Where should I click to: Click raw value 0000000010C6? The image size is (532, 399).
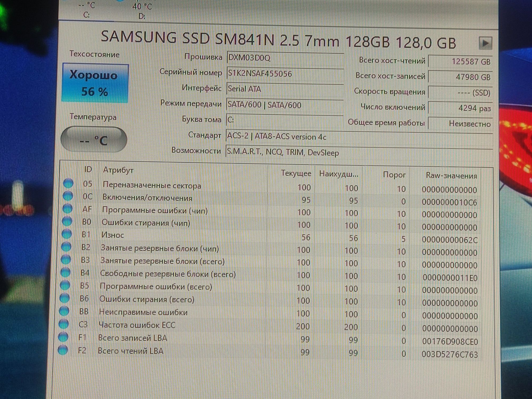tap(449, 202)
